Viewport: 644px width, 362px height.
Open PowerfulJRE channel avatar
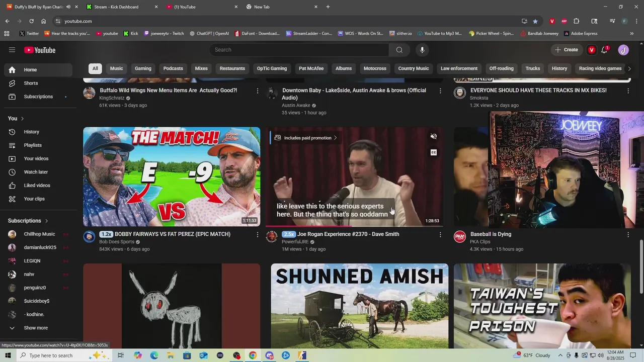(272, 236)
